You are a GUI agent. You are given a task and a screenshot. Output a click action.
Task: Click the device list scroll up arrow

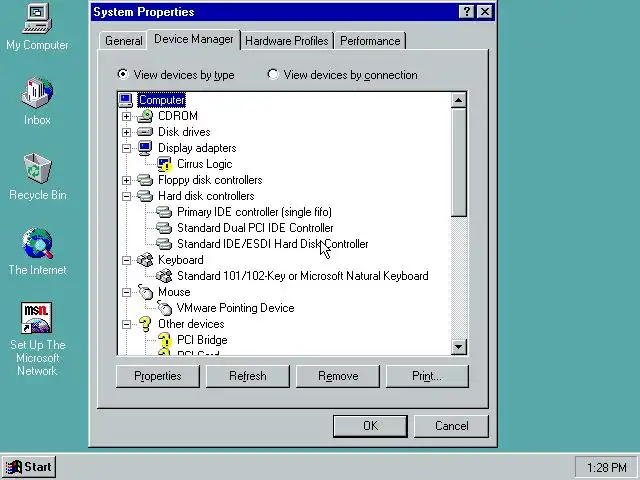[x=459, y=100]
